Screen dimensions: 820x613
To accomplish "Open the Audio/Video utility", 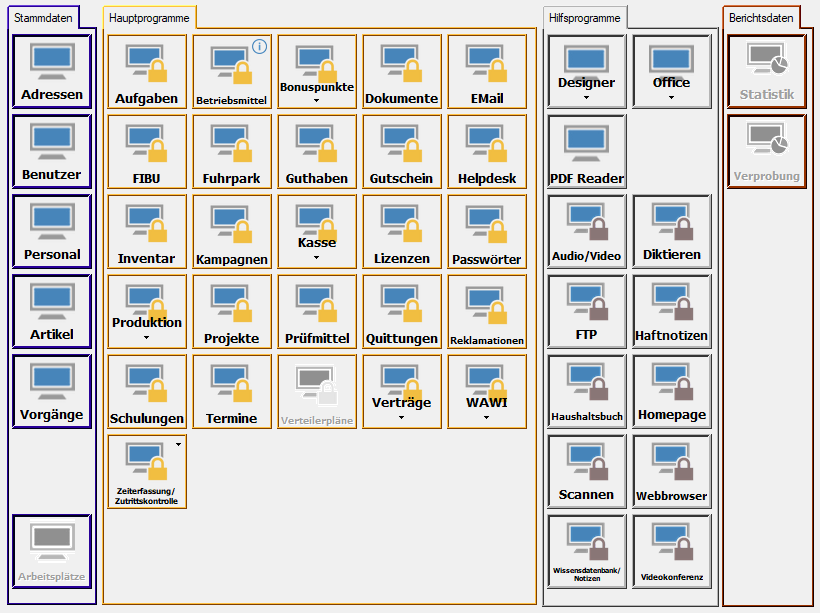I will [x=587, y=232].
